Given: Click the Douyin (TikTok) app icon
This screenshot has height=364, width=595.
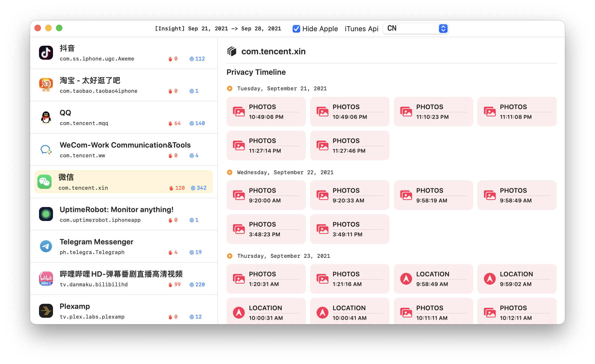Looking at the screenshot, I should pos(46,53).
